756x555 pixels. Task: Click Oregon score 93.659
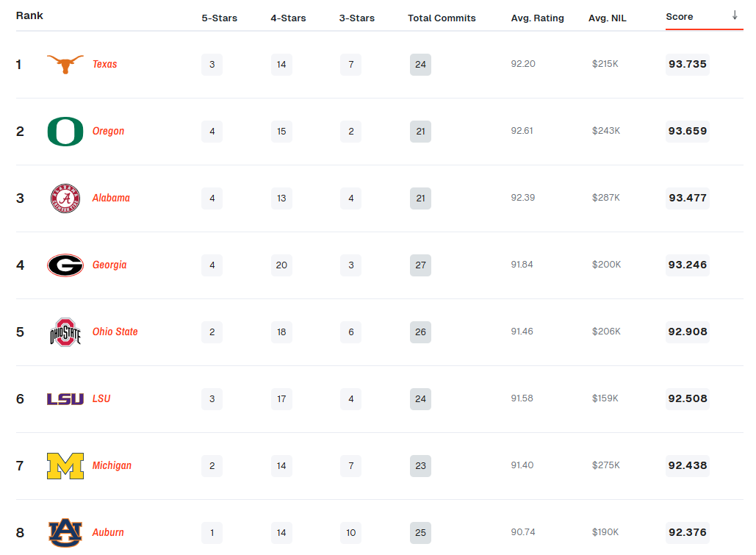(688, 132)
